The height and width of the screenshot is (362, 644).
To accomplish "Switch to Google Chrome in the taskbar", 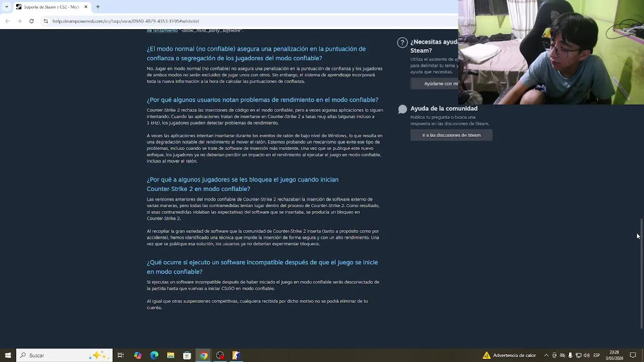I will click(x=204, y=355).
